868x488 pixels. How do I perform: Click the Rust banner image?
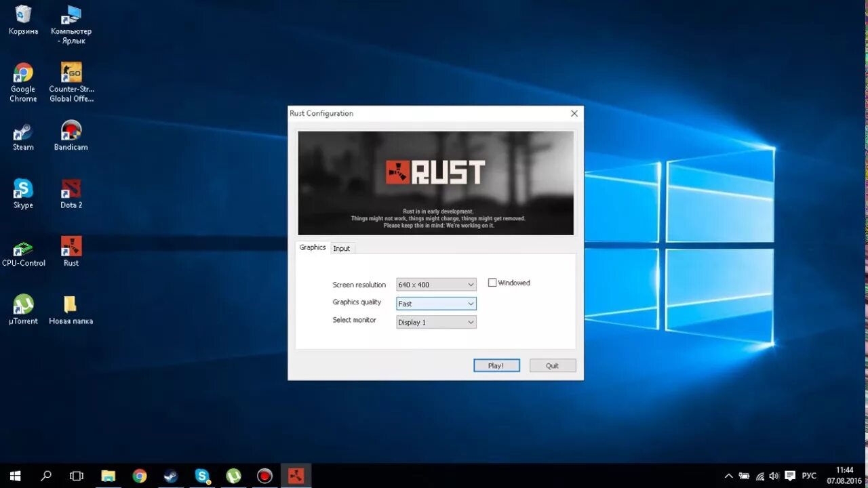436,183
